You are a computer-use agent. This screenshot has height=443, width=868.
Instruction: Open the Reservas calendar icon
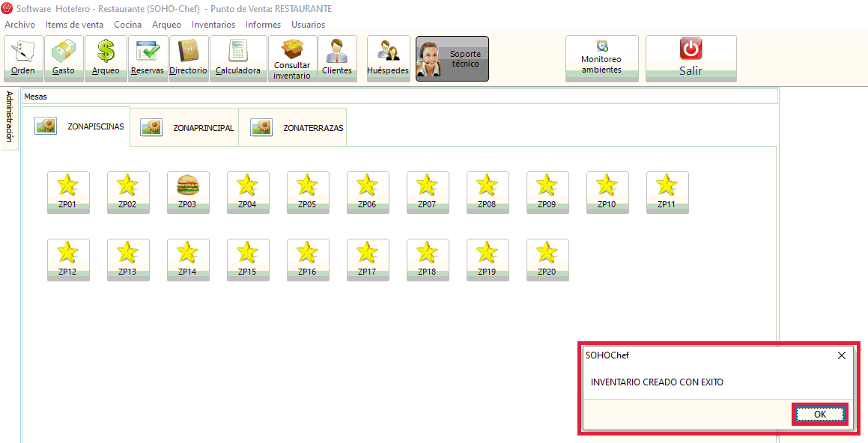click(148, 58)
